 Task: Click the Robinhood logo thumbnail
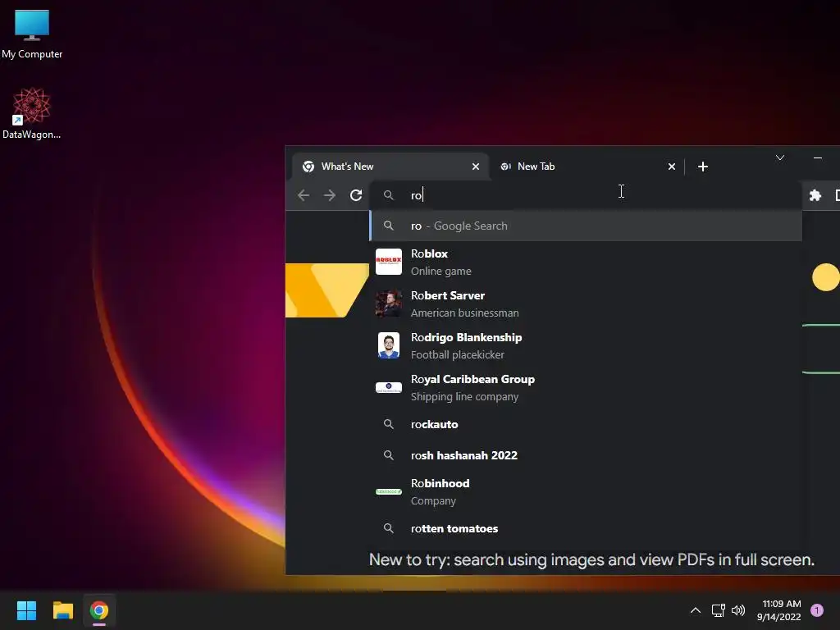pos(388,491)
